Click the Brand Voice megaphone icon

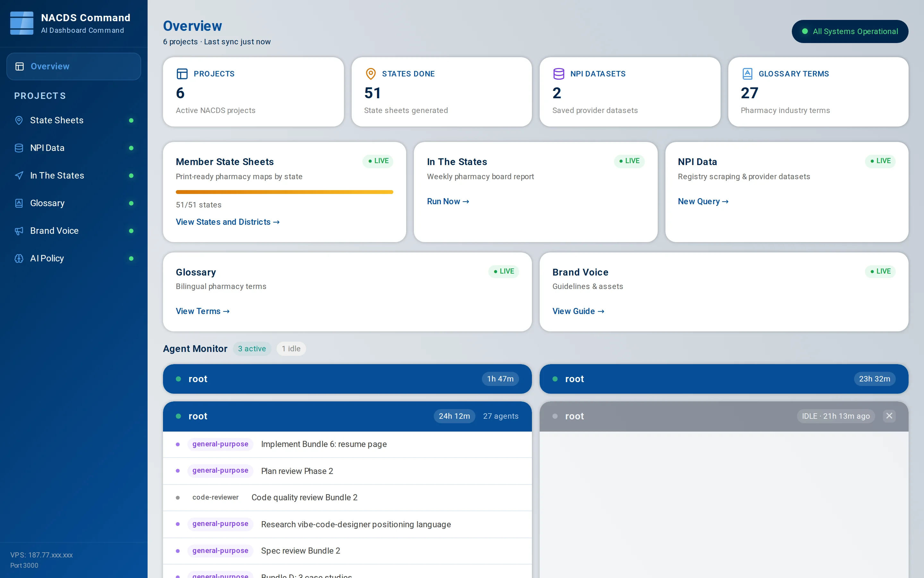pyautogui.click(x=19, y=231)
